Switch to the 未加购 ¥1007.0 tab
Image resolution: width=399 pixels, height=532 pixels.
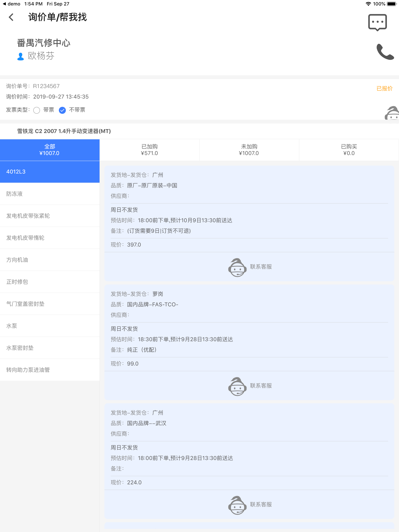[249, 150]
